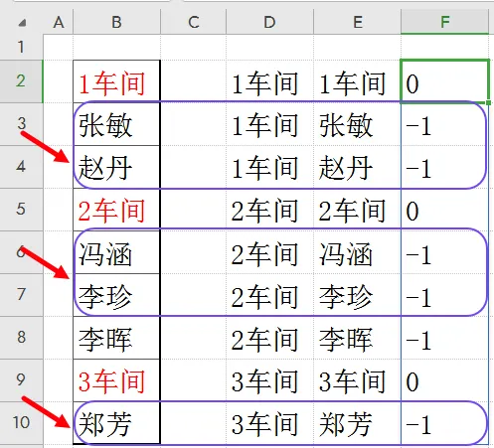Select column F header
The image size is (494, 448).
pos(445,22)
